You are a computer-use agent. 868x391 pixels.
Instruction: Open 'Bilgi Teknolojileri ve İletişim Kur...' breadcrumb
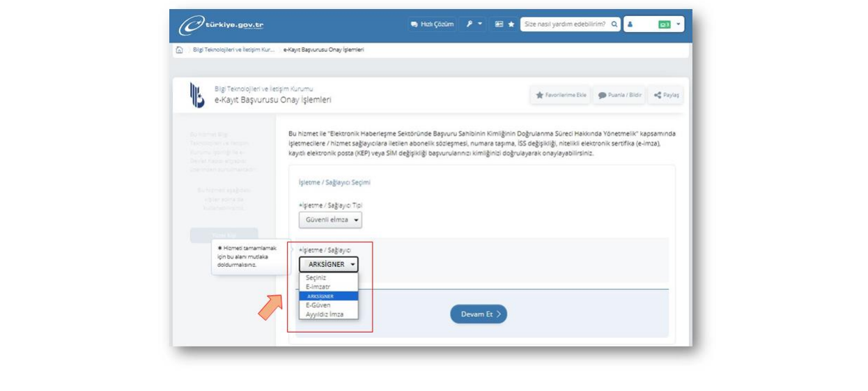click(x=233, y=50)
